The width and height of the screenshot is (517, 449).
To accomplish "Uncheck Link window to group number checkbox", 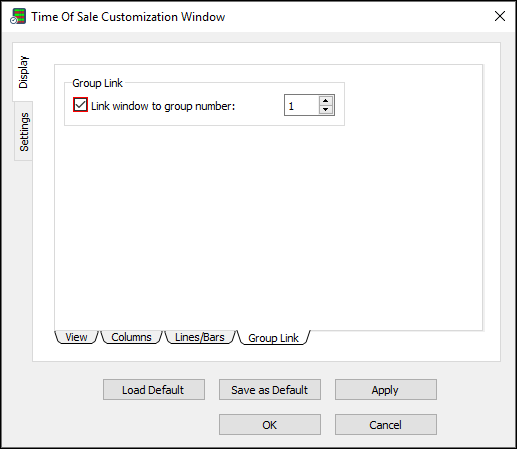I will [x=80, y=105].
